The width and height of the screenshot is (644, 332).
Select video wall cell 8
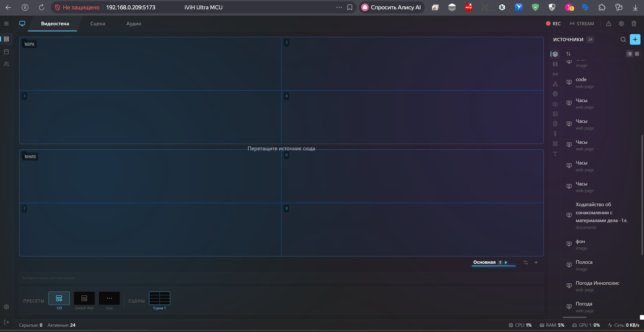pyautogui.click(x=412, y=230)
